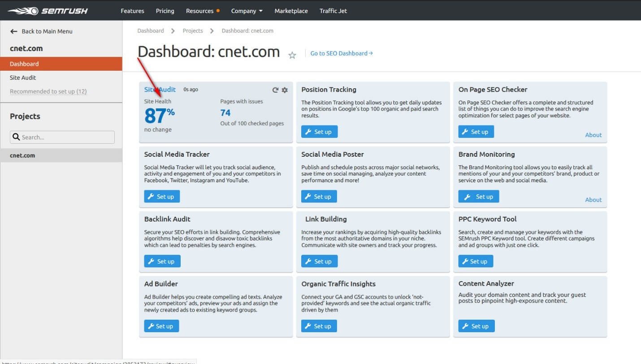Screen dimensions: 641x364
Task: Click the Projects heading in the sidebar
Action: (x=25, y=116)
